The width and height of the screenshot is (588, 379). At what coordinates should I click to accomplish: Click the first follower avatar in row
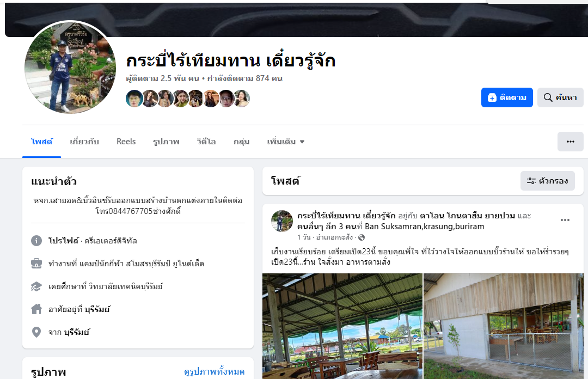click(x=134, y=99)
